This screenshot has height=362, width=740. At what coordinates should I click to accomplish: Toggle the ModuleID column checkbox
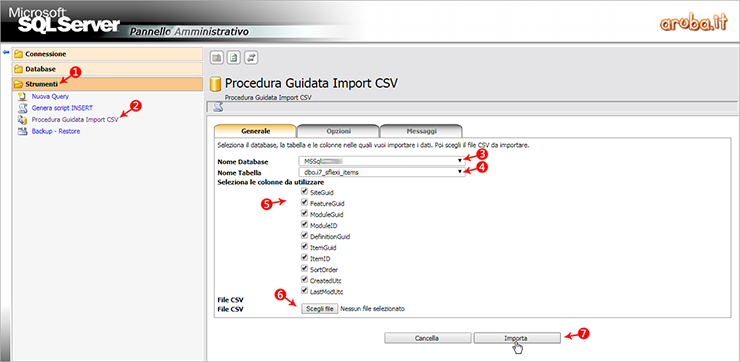coord(304,225)
